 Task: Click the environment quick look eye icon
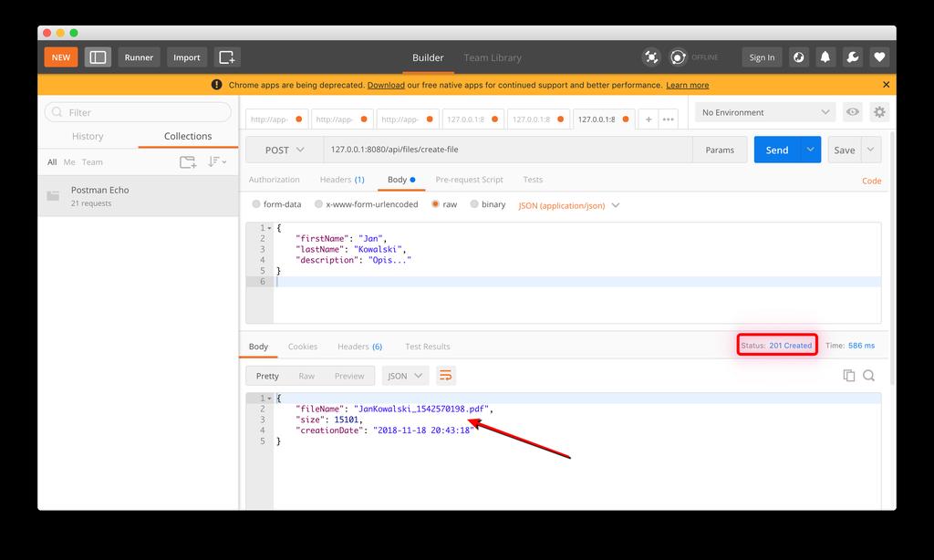click(853, 112)
